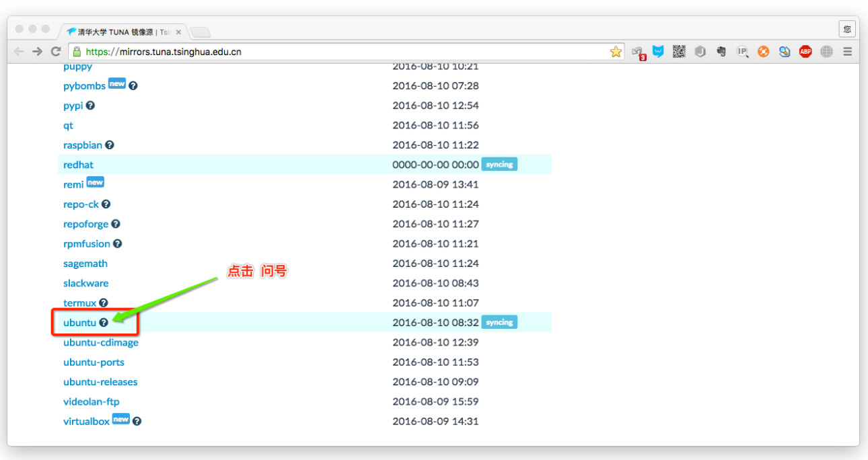Open Chrome's hamburger menu

847,51
